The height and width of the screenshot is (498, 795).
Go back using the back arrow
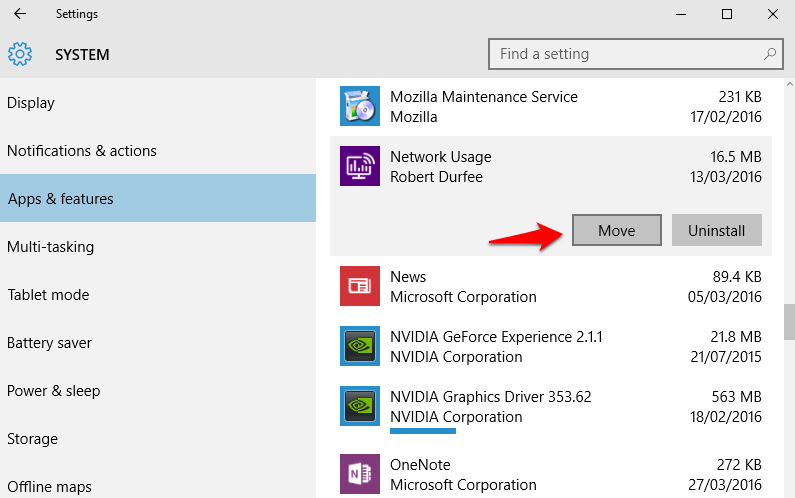click(20, 14)
